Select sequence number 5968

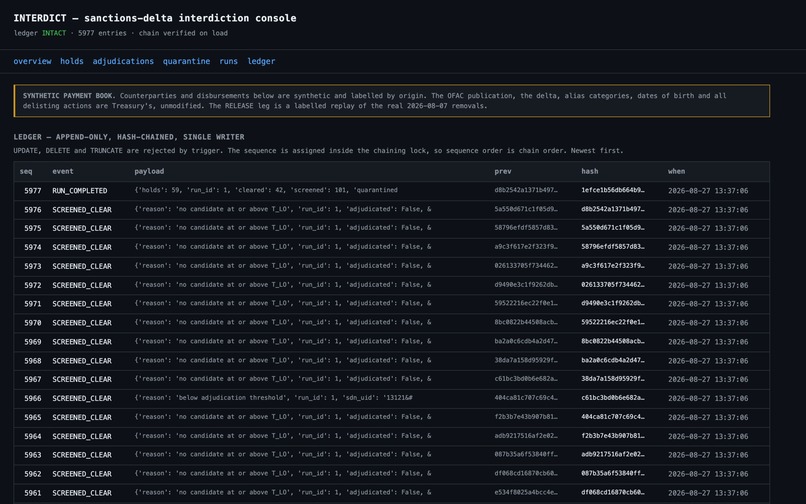tap(32, 361)
